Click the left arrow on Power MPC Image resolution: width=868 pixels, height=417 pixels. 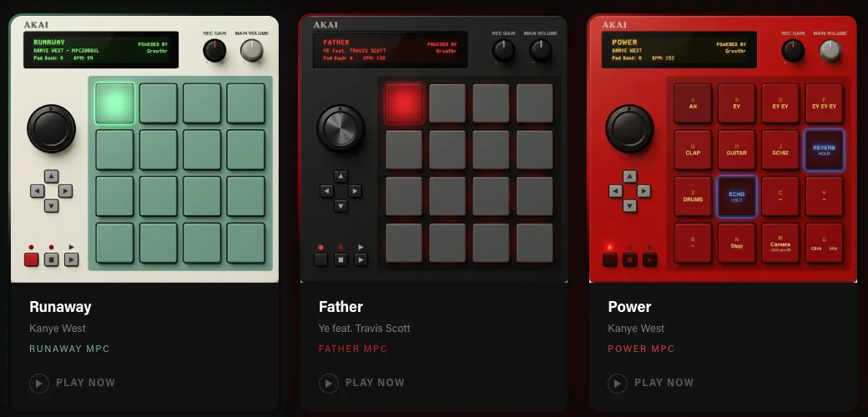pos(616,191)
